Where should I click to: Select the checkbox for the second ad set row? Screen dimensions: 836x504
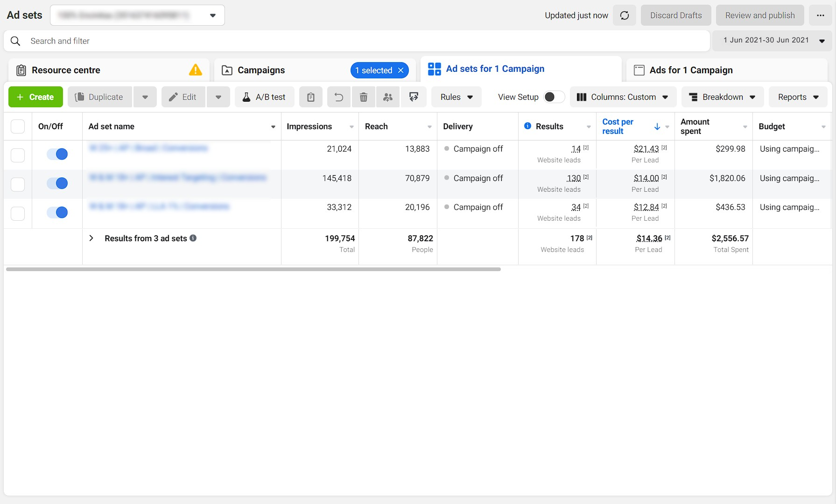pos(17,184)
